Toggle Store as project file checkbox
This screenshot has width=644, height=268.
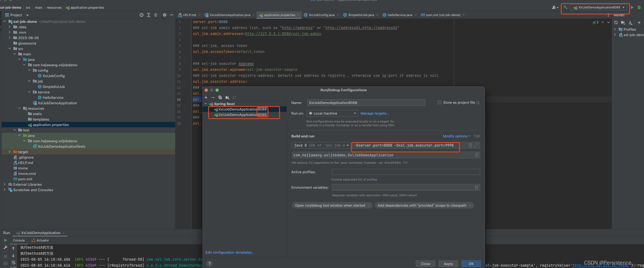tap(439, 102)
